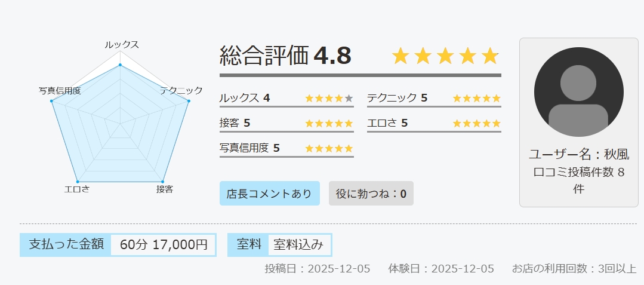Screen dimensions: 644x285
Task: Click the ルックス four-star rating
Action: (329, 99)
